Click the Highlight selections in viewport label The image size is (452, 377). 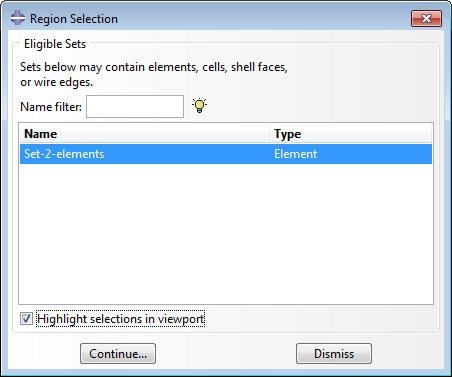120,319
